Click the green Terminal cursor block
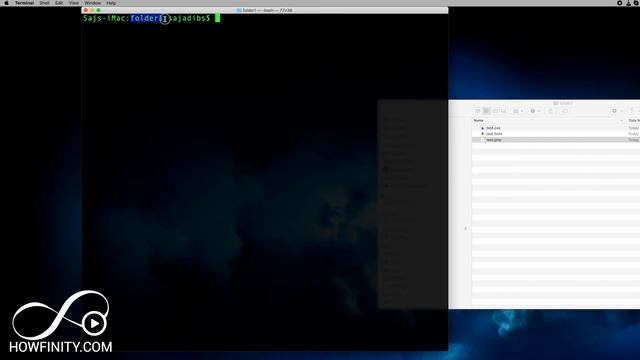 (218, 18)
